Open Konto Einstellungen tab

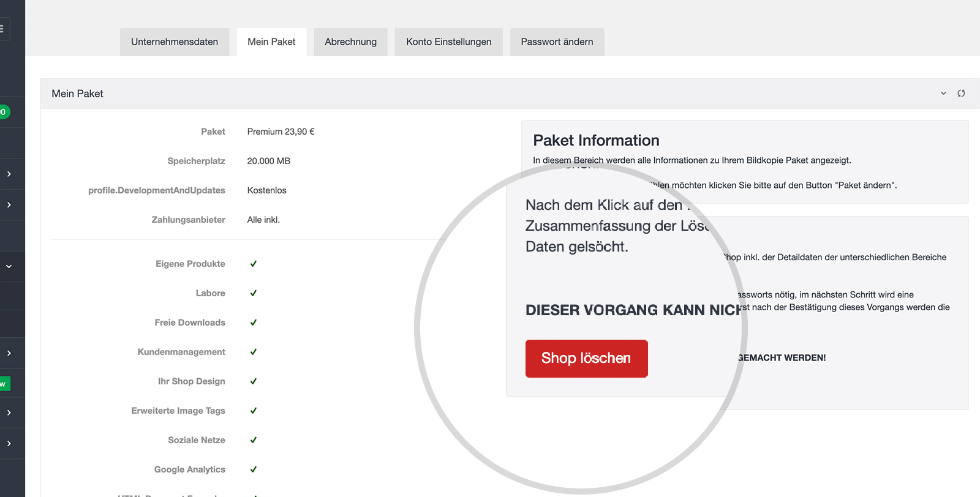(448, 42)
